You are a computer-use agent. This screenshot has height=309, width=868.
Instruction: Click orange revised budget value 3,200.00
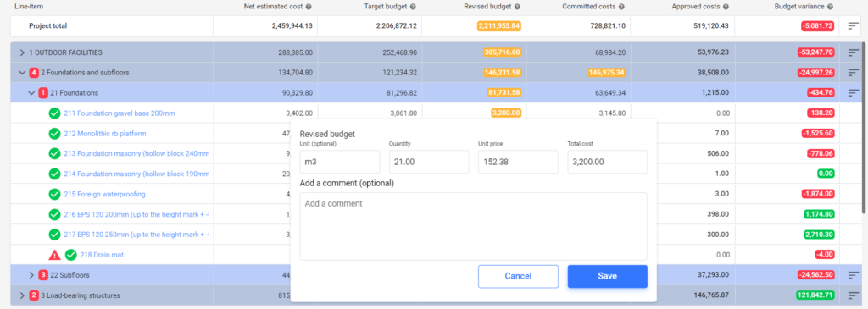click(505, 113)
